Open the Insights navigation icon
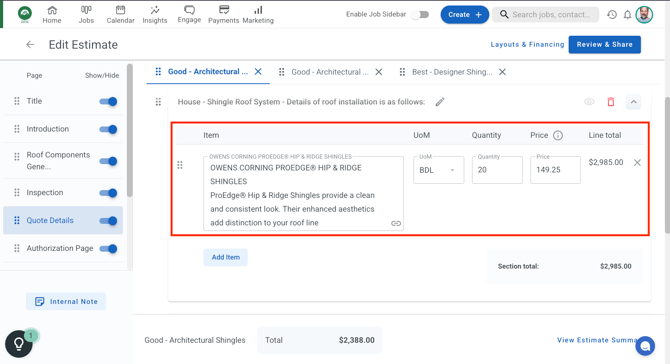The height and width of the screenshot is (364, 670). click(x=155, y=14)
